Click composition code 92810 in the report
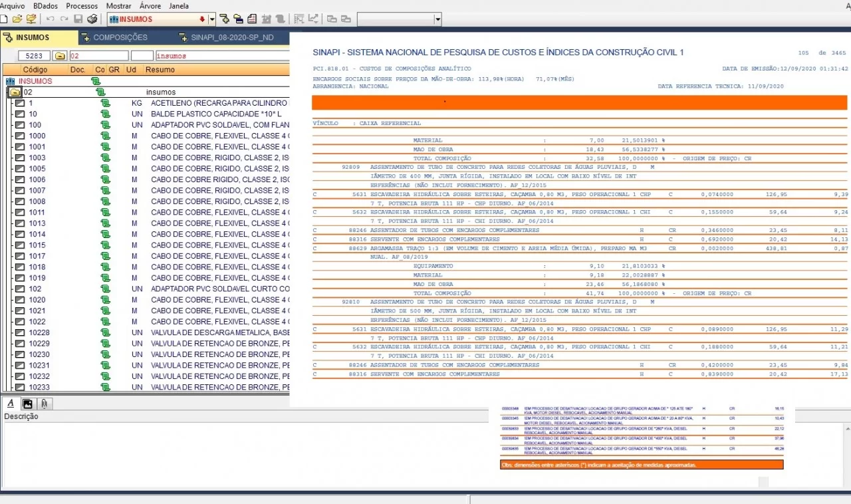 click(350, 302)
